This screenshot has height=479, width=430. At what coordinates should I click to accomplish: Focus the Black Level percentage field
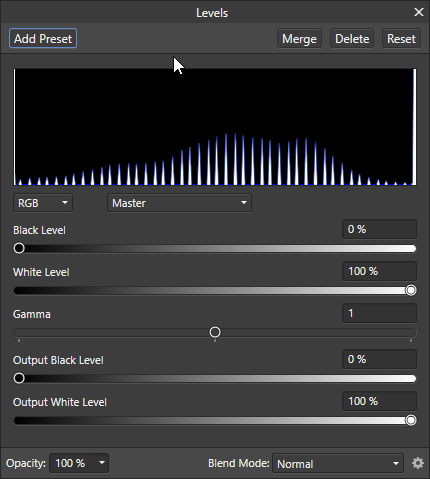(379, 229)
